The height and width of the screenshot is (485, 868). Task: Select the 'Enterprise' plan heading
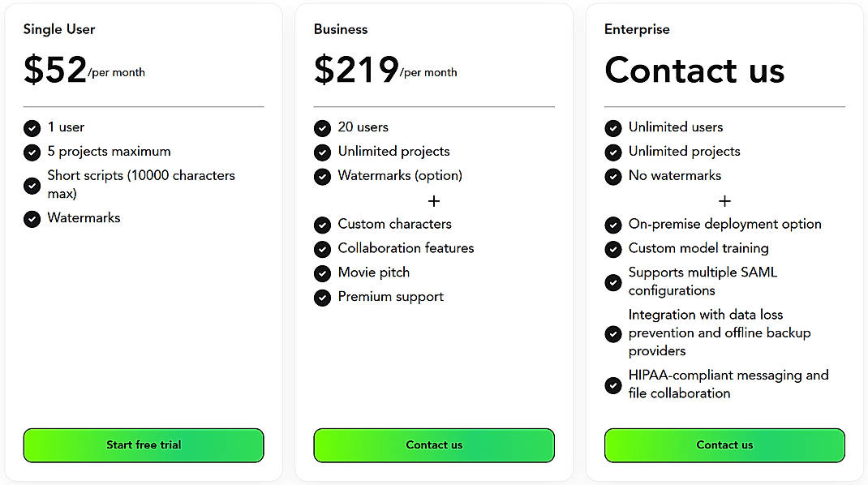click(637, 28)
